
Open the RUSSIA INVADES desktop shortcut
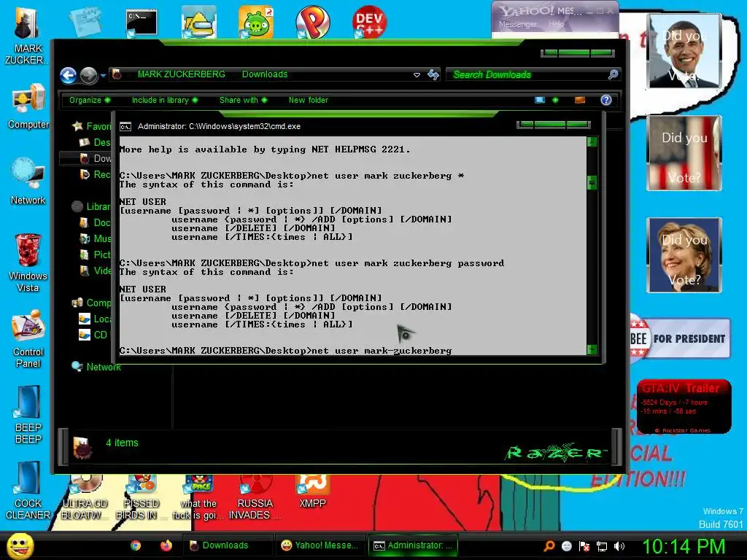tap(255, 497)
